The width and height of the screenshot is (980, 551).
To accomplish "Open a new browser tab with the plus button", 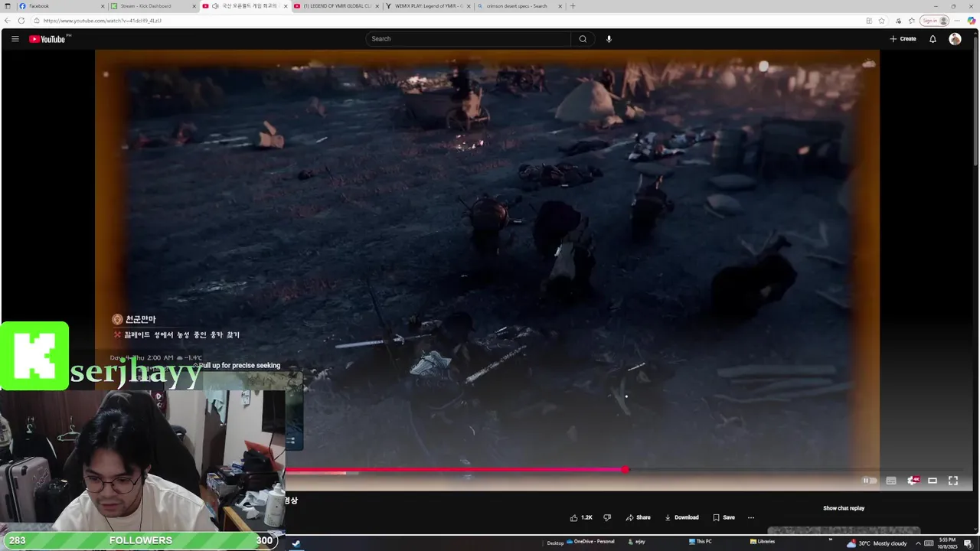I will pos(573,6).
